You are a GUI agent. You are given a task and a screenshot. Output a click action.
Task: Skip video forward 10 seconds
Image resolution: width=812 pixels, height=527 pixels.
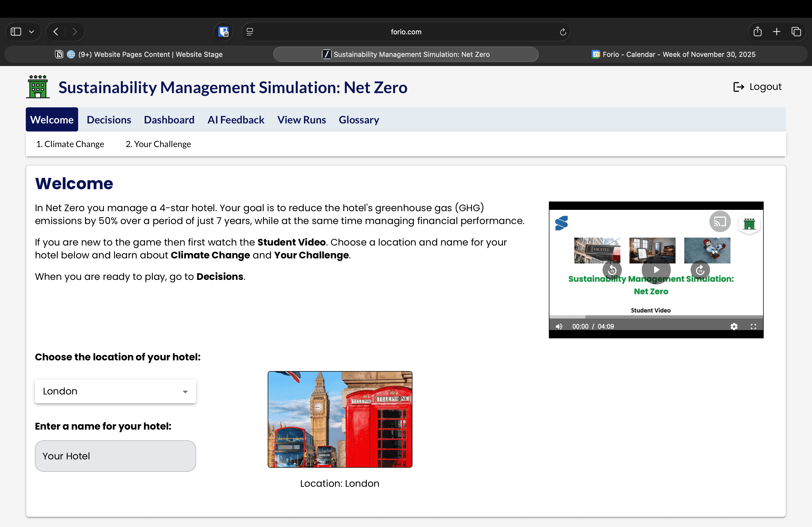pos(700,270)
